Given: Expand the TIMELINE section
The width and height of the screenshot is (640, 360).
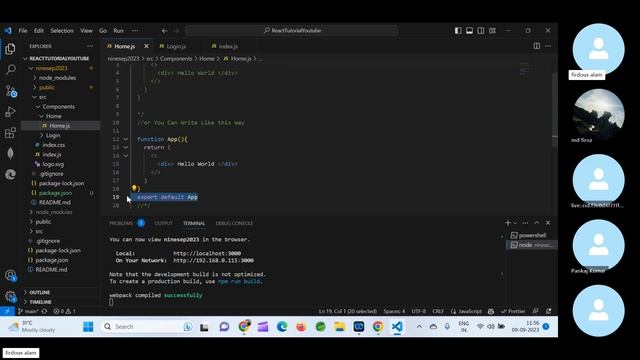Looking at the screenshot, I should point(40,302).
